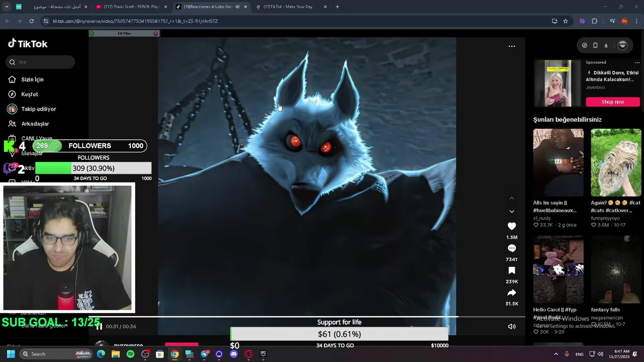This screenshot has height=362, width=644.
Task: Open Epic Games Launcher from the taskbar
Action: click(x=263, y=354)
